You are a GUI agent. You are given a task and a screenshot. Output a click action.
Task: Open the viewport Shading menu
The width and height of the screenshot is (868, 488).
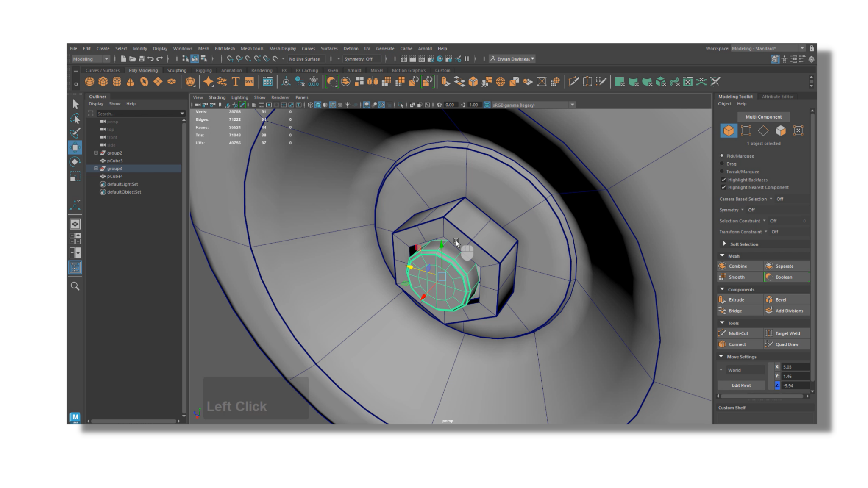(217, 97)
